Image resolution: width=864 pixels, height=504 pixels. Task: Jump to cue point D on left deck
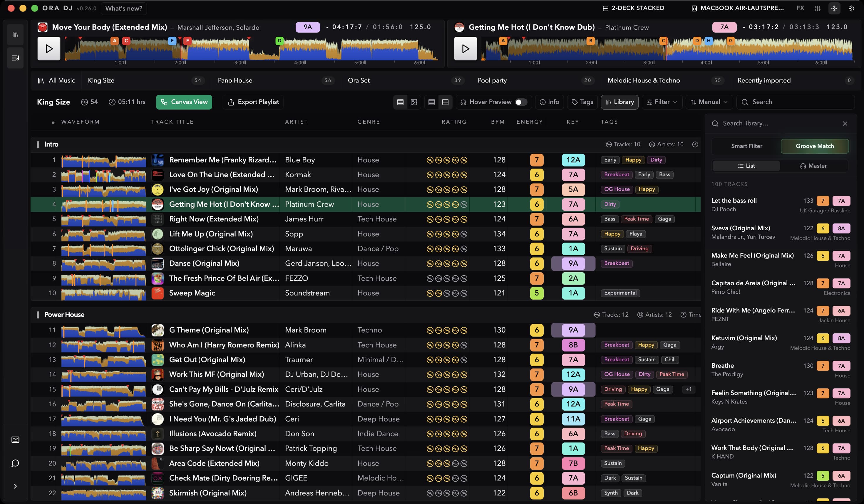[x=279, y=41]
